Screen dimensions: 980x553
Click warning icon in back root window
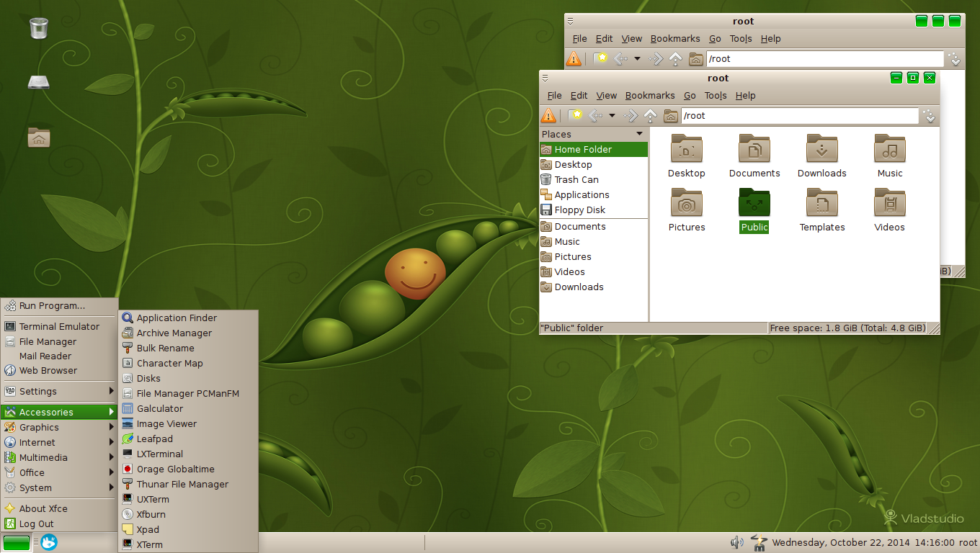tap(574, 59)
